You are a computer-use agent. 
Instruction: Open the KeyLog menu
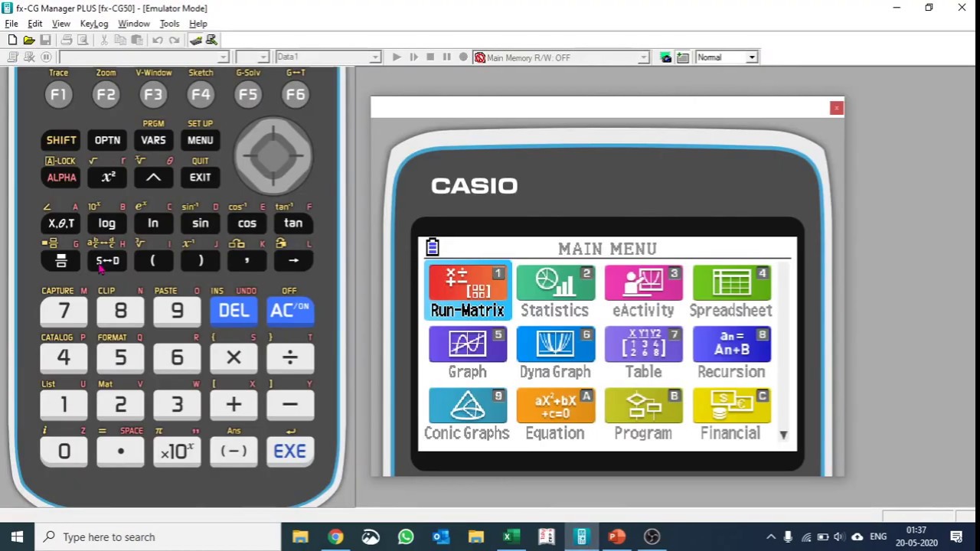[x=94, y=24]
